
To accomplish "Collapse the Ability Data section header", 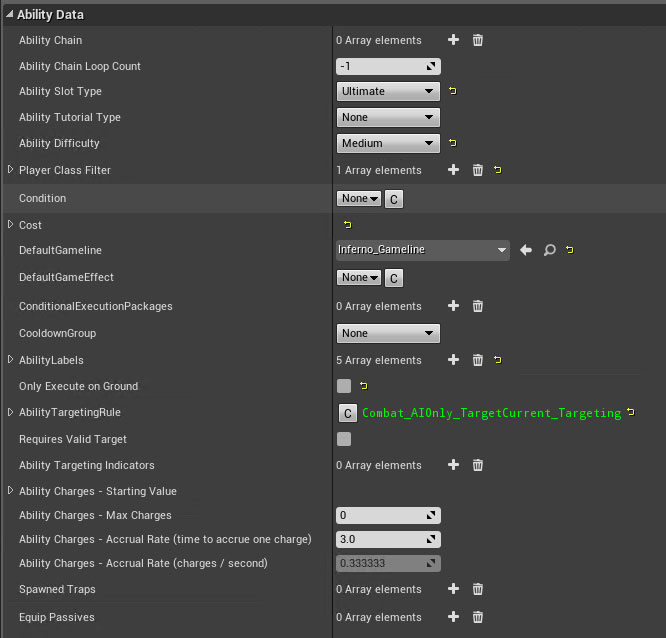I will click(x=10, y=15).
